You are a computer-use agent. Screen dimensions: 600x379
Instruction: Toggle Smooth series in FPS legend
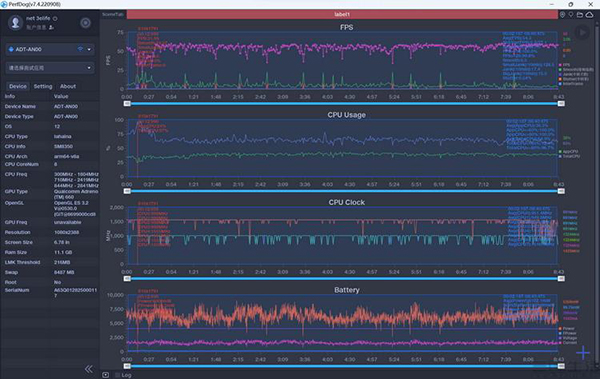(576, 70)
